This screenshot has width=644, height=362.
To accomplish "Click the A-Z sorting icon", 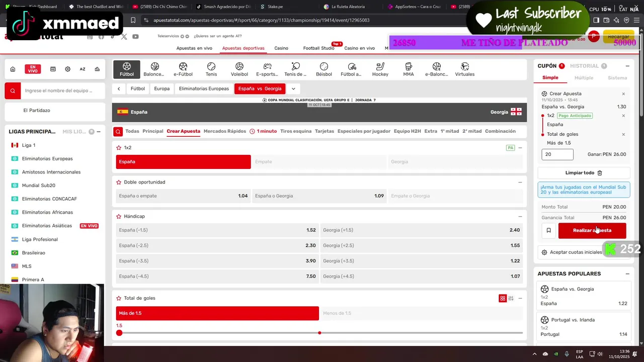I will [83, 69].
